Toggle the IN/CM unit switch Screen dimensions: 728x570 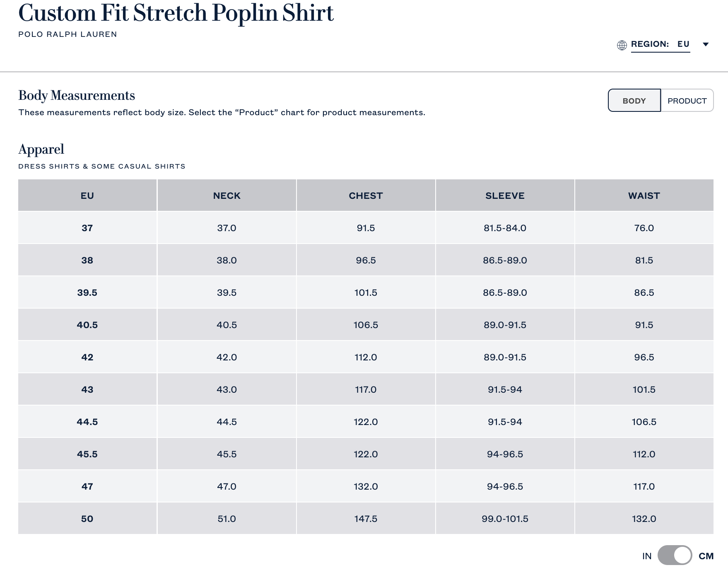point(675,556)
